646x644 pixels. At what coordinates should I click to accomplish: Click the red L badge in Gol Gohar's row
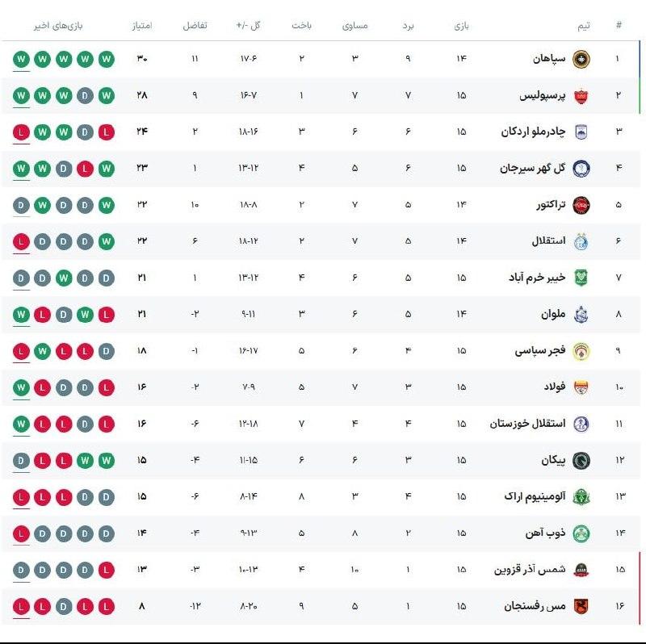point(85,169)
